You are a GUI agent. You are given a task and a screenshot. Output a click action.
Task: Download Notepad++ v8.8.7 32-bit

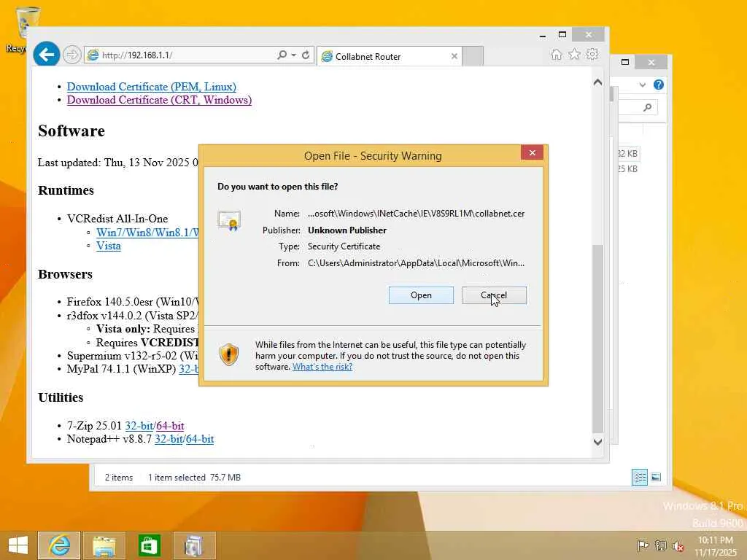169,439
